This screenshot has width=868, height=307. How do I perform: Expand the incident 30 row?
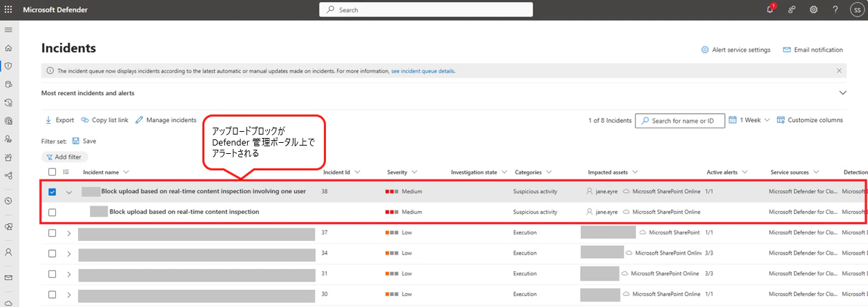click(x=68, y=295)
